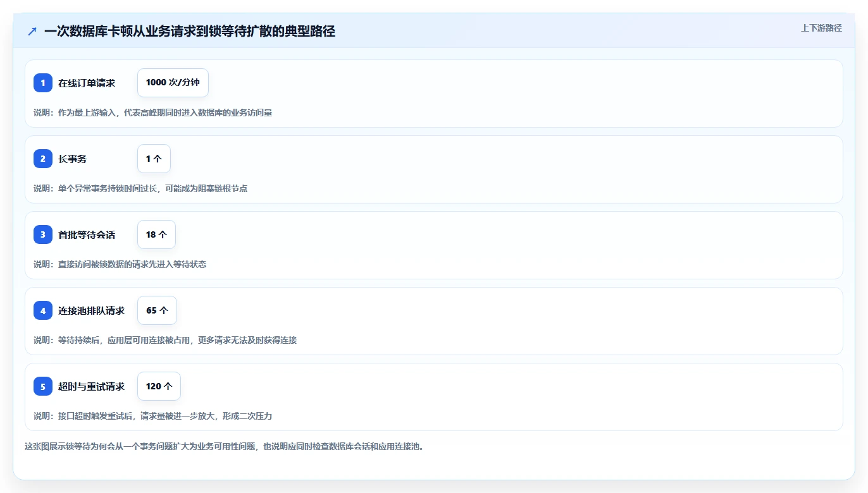Screen dimensions: 868x493
Task: Click the 65 个 value chip
Action: pos(157,310)
